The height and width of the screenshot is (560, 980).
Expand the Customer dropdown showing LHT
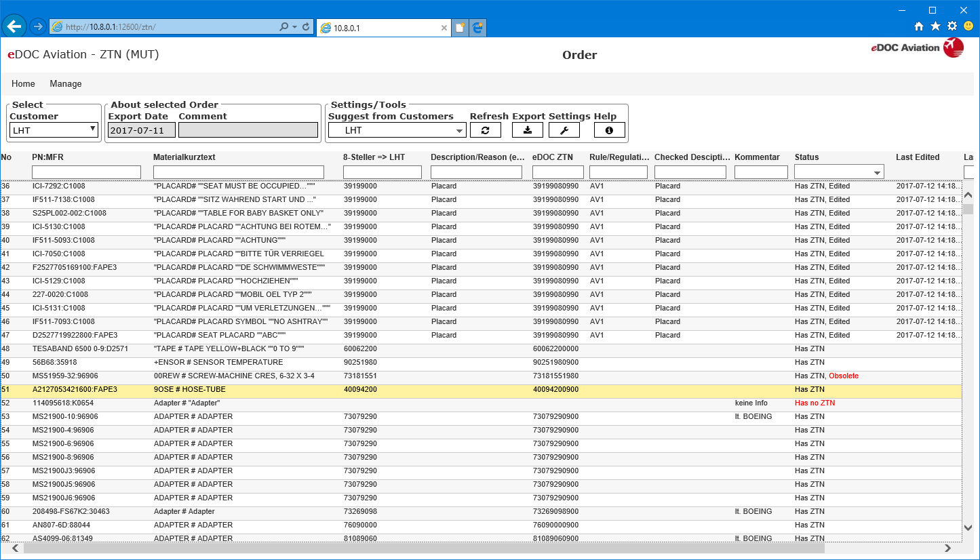pyautogui.click(x=54, y=130)
